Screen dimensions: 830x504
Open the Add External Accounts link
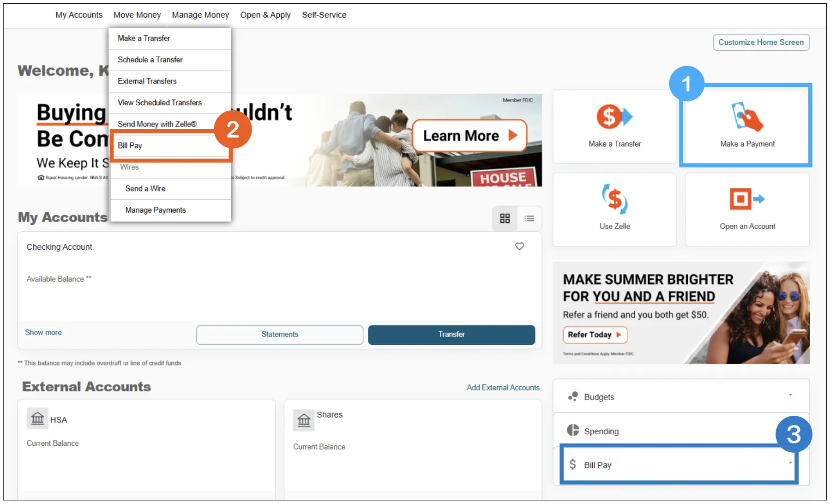pos(503,387)
